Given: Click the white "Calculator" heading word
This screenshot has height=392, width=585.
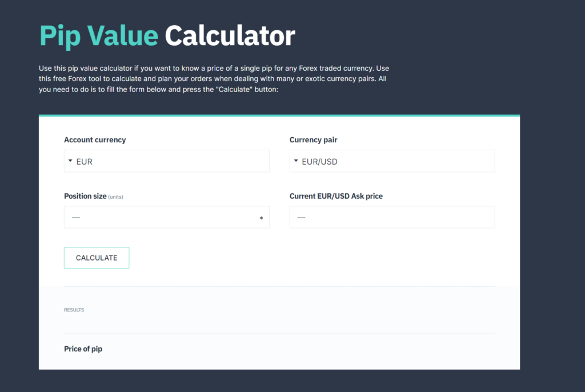Looking at the screenshot, I should coord(230,35).
